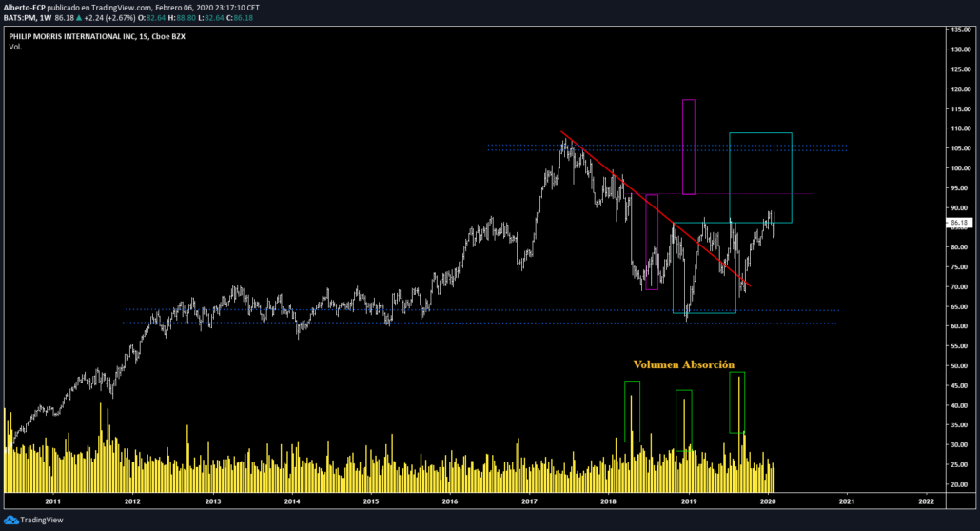Image resolution: width=980 pixels, height=531 pixels.
Task: Click the 135.00 price axis label
Action: [x=960, y=29]
